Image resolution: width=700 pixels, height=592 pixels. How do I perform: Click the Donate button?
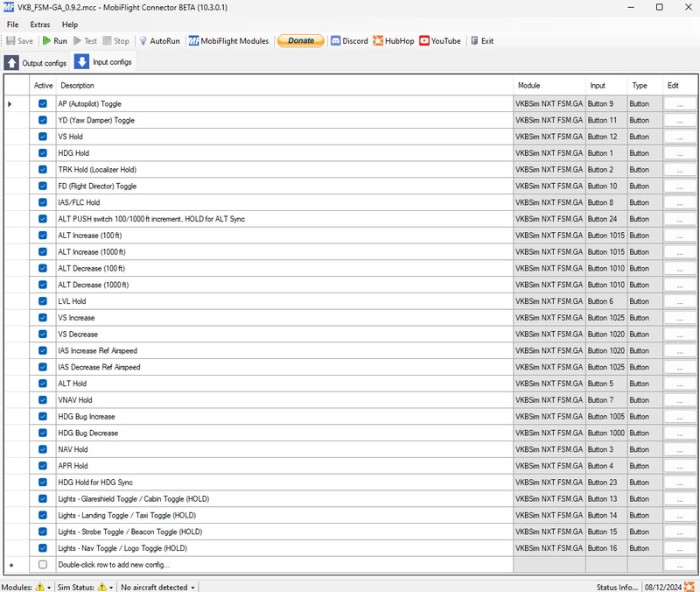point(300,41)
